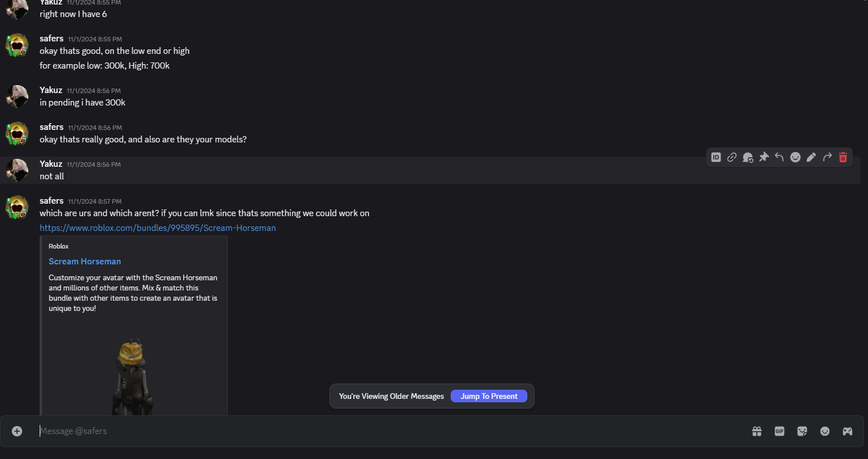Open the Scream Horseman embed title
Image resolution: width=868 pixels, height=459 pixels.
pos(84,262)
